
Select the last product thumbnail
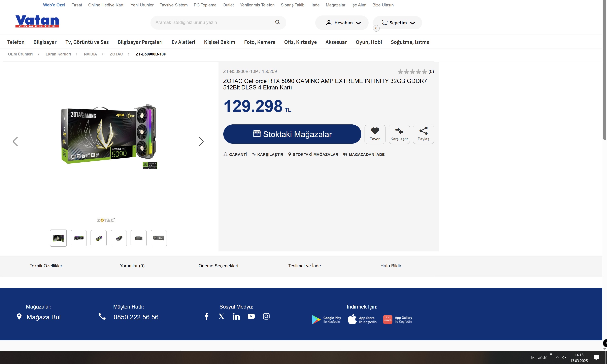pyautogui.click(x=159, y=238)
